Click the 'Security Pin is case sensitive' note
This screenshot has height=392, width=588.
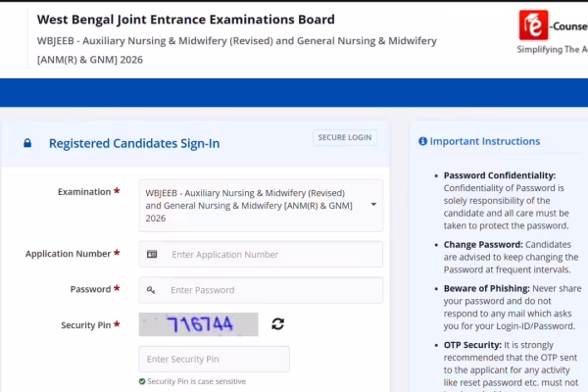tap(197, 381)
